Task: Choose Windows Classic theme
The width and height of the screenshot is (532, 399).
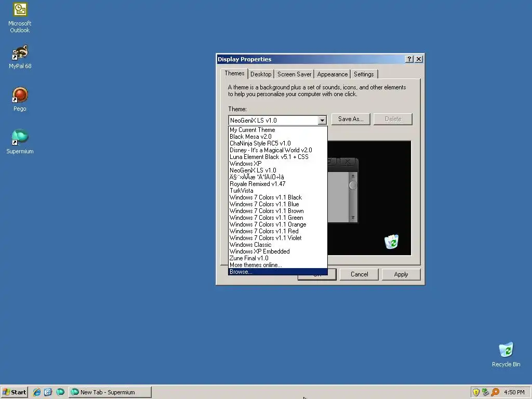Action: [x=277, y=245]
